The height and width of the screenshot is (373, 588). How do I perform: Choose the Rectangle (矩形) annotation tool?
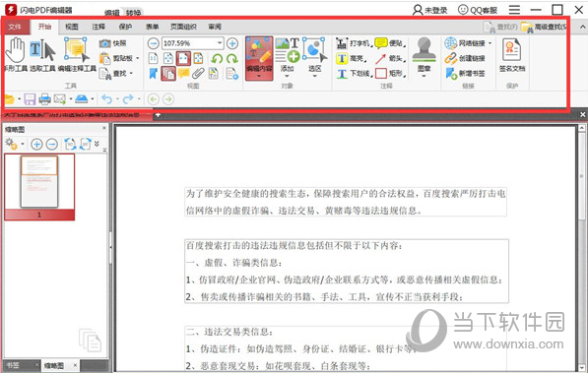[x=391, y=74]
